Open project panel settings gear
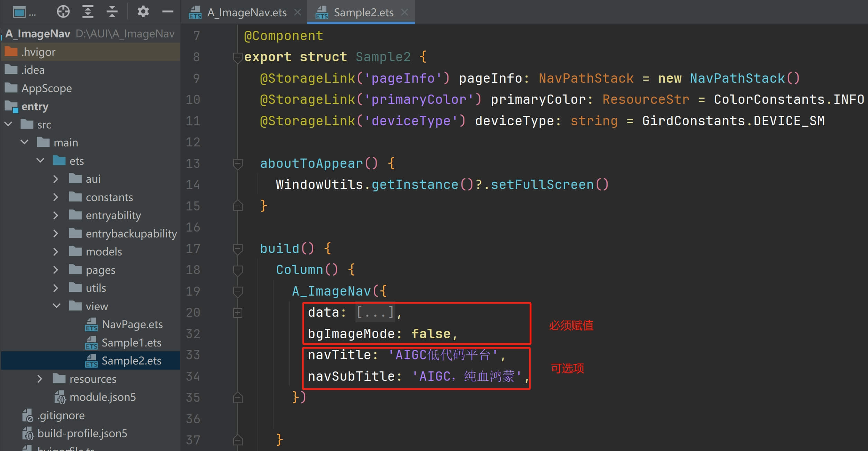Viewport: 868px width, 451px height. 143,12
